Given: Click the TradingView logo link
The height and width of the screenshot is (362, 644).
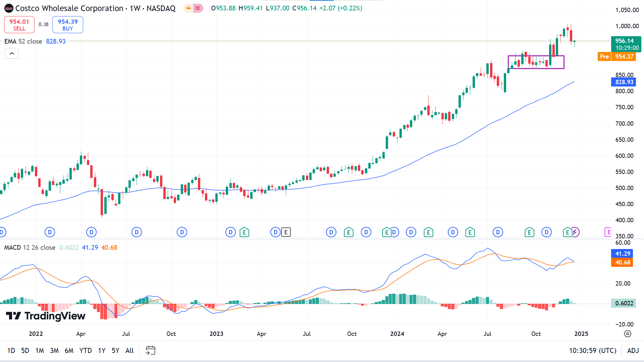Looking at the screenshot, I should click(x=46, y=316).
